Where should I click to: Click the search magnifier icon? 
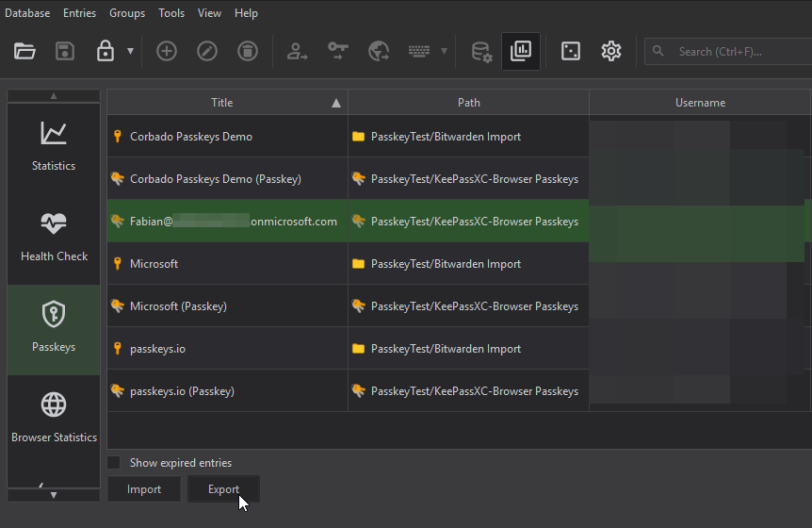pos(658,51)
